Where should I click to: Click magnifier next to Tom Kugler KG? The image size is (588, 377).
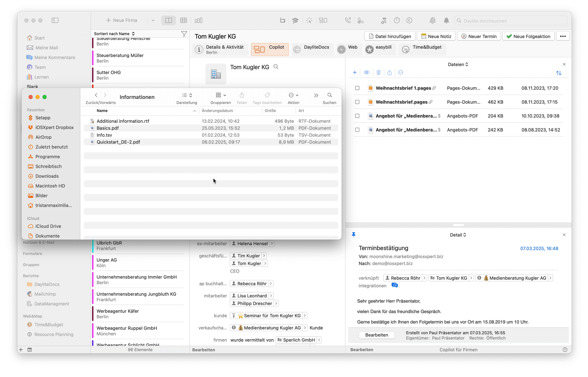click(x=275, y=67)
